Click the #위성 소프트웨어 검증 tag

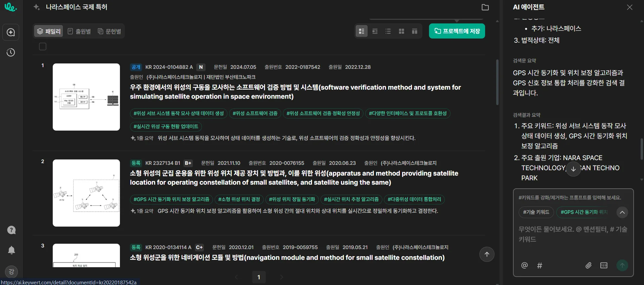pyautogui.click(x=255, y=113)
